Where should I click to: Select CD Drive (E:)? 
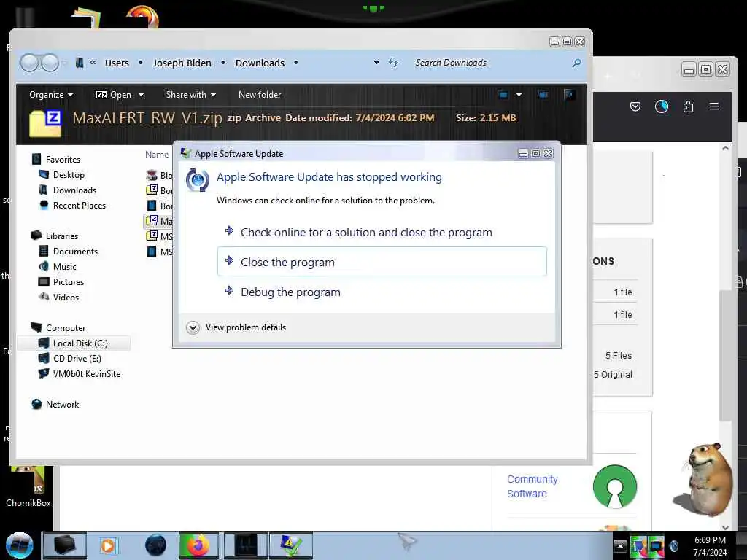(x=77, y=359)
